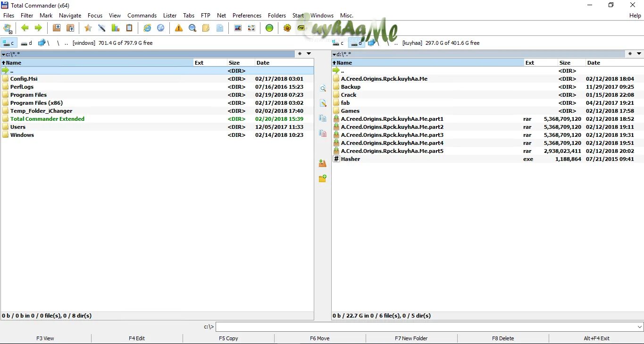
Task: Open right panel history down-arrow at far end
Action: [x=639, y=54]
